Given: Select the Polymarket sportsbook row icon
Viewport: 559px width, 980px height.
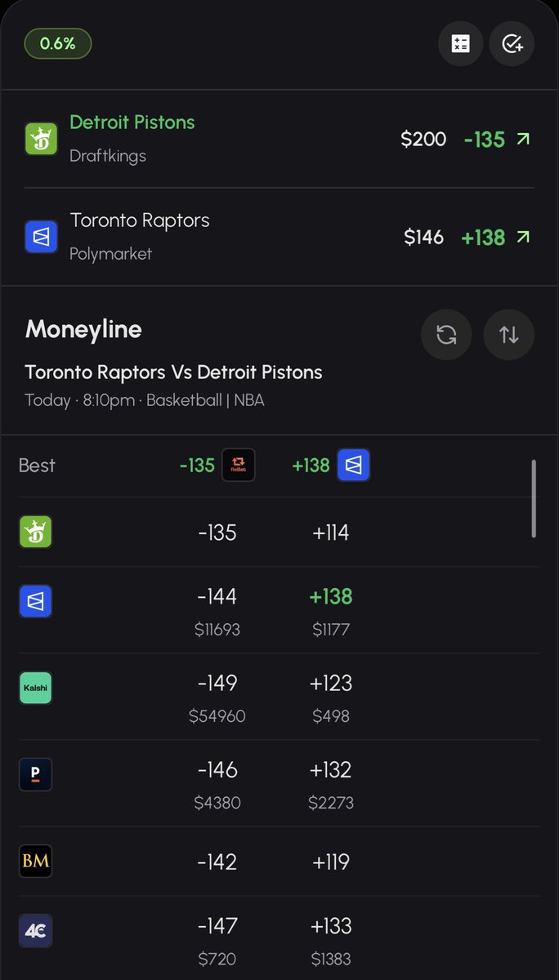Looking at the screenshot, I should pyautogui.click(x=36, y=602).
